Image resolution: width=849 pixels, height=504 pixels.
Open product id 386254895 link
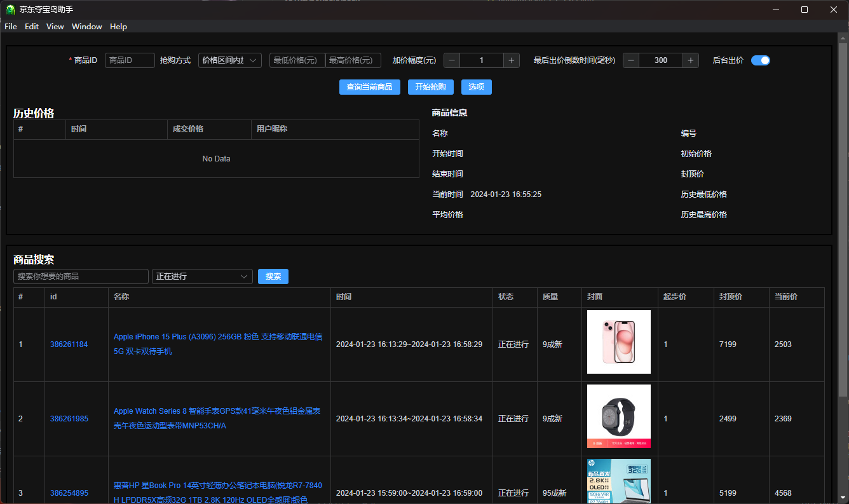click(69, 493)
